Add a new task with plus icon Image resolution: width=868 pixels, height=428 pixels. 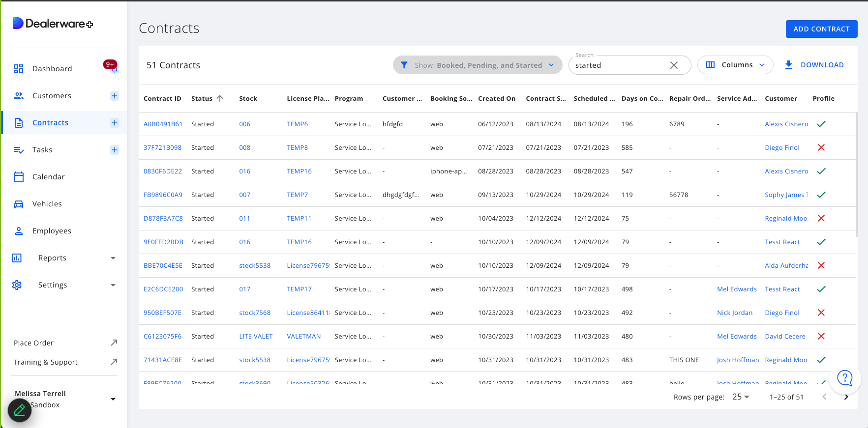[x=115, y=150]
